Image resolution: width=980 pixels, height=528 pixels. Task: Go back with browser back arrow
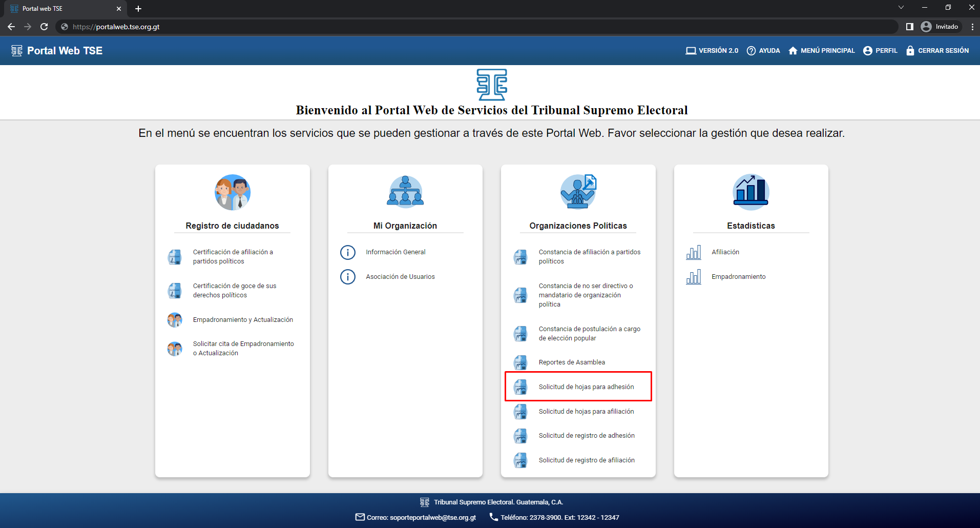pyautogui.click(x=11, y=27)
